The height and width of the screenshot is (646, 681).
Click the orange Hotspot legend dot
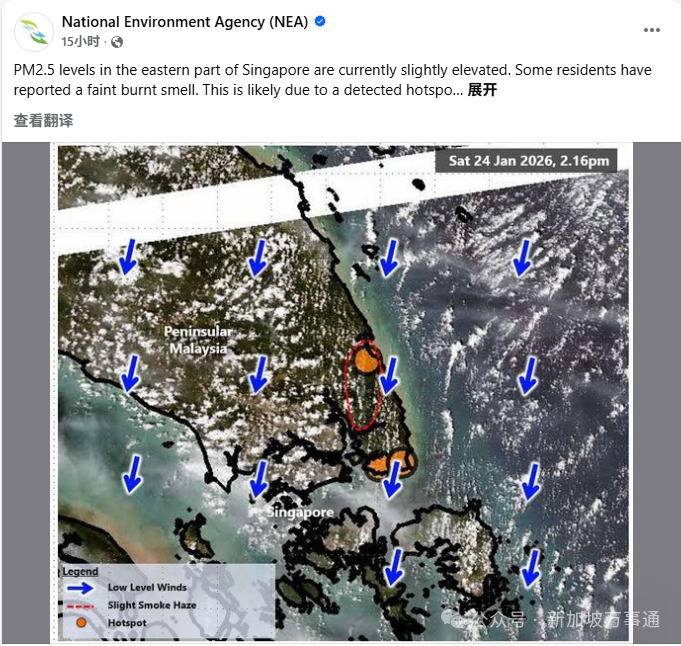81,623
